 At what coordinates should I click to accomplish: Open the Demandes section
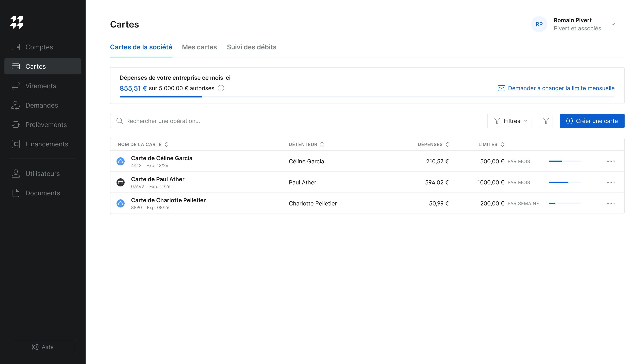[x=42, y=105]
